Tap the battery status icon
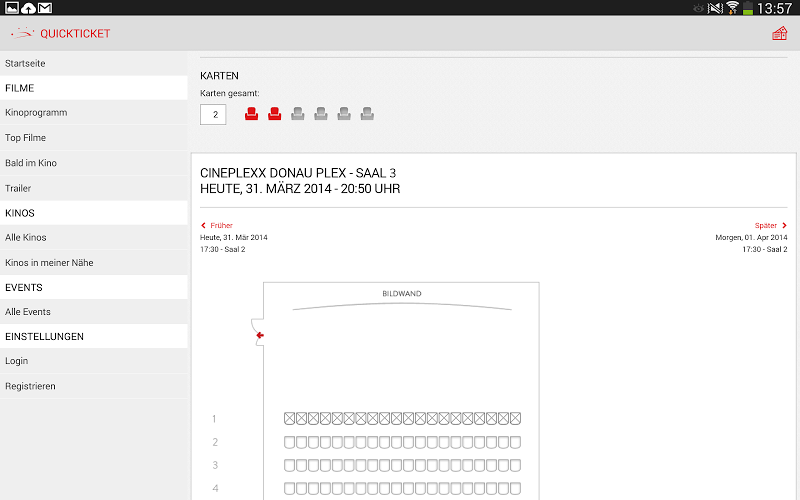800x500 pixels. point(747,8)
